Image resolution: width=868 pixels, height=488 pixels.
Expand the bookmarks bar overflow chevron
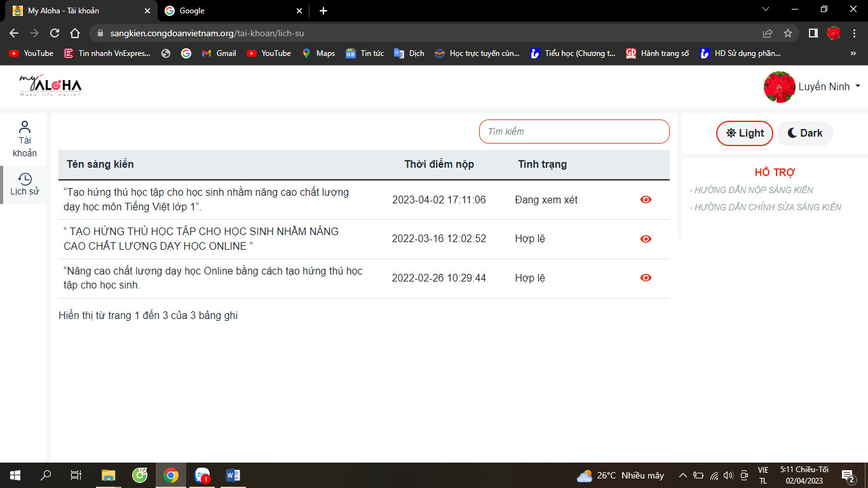[853, 53]
